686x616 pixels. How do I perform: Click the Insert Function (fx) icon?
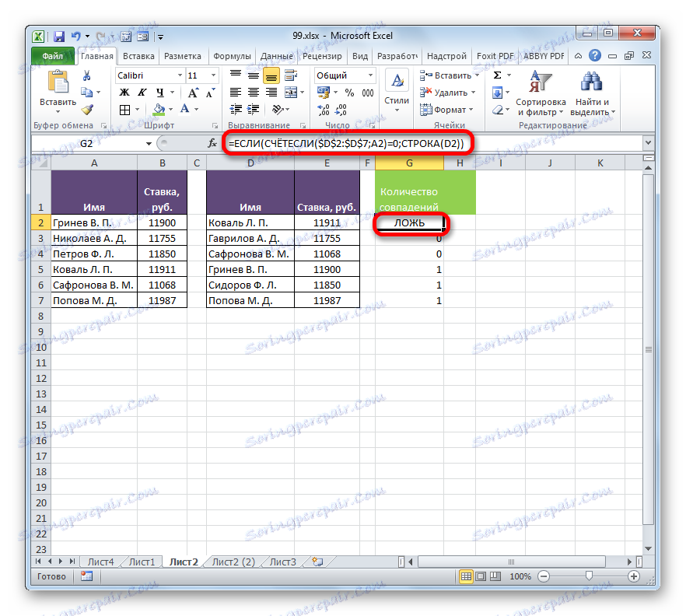coord(210,143)
